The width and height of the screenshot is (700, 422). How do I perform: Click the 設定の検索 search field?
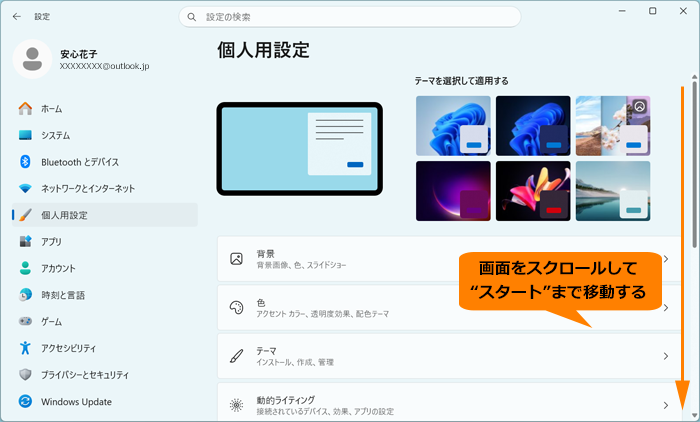pyautogui.click(x=350, y=17)
